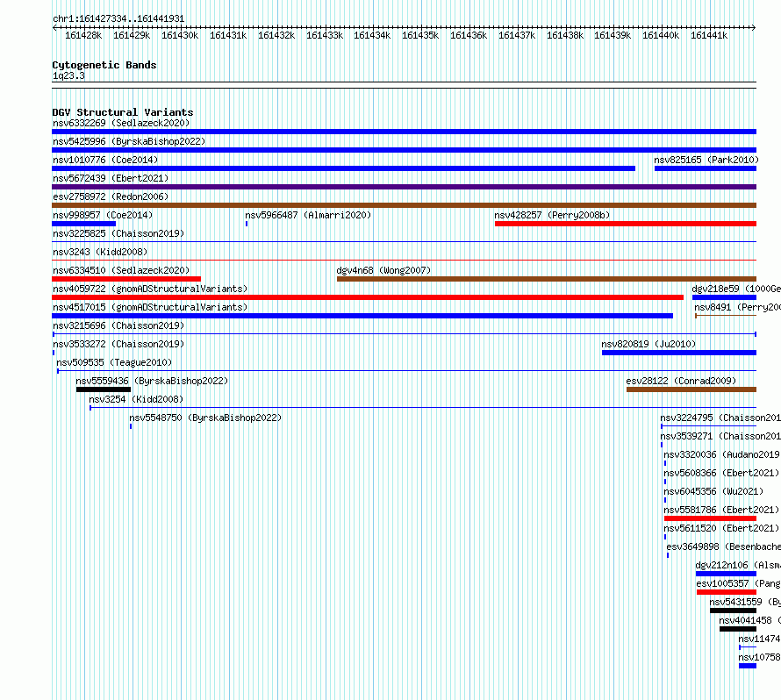
Task: Click nsv3533272 (Chaisson2019) label
Action: pyautogui.click(x=118, y=344)
